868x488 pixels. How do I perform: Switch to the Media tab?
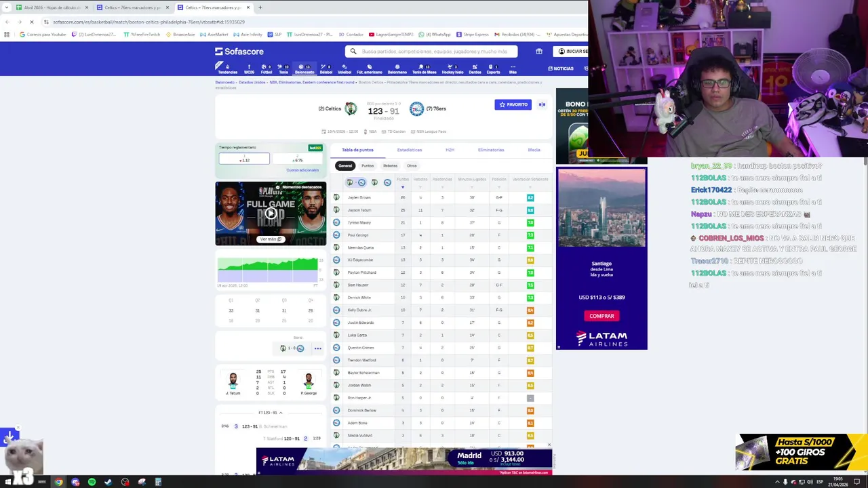click(534, 150)
